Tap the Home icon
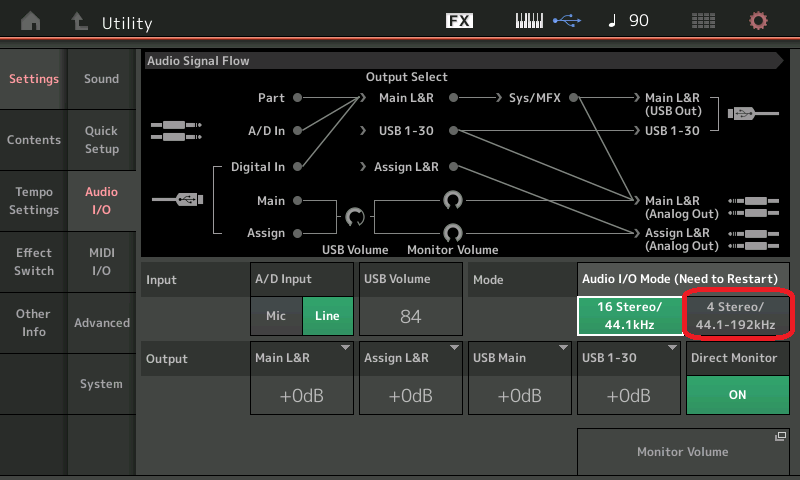 (31, 21)
